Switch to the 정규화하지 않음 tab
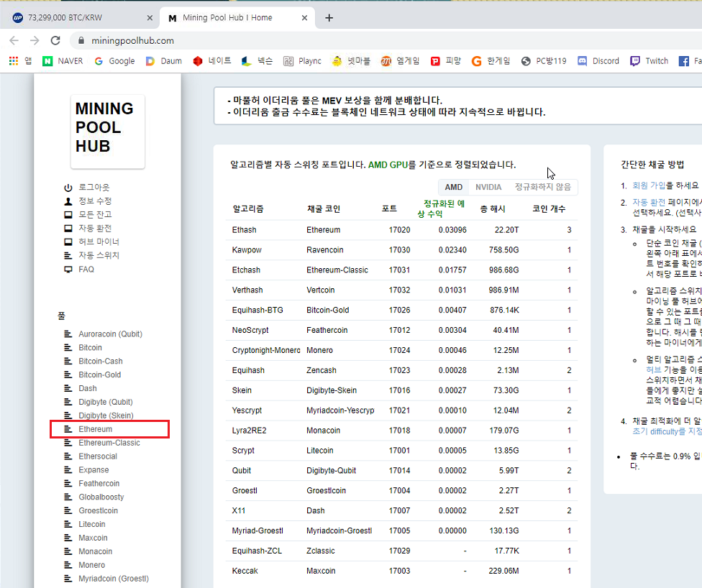The width and height of the screenshot is (702, 588). click(x=542, y=187)
